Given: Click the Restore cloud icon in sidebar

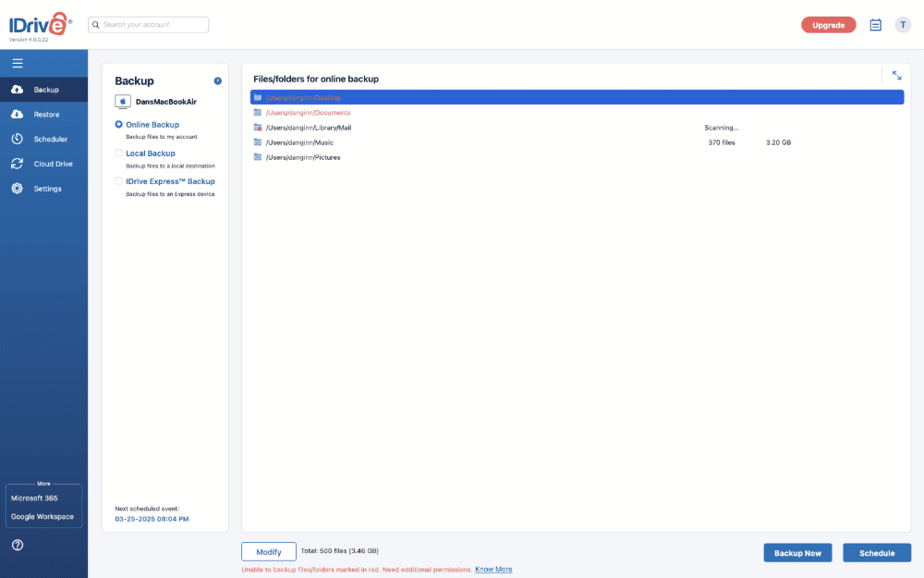Looking at the screenshot, I should click(x=17, y=115).
